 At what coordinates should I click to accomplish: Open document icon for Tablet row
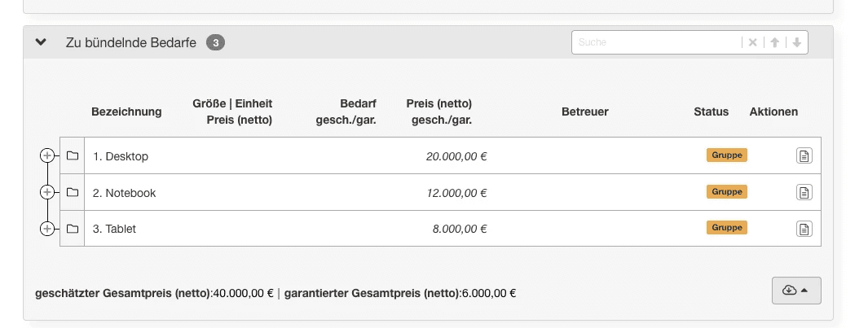coord(804,229)
